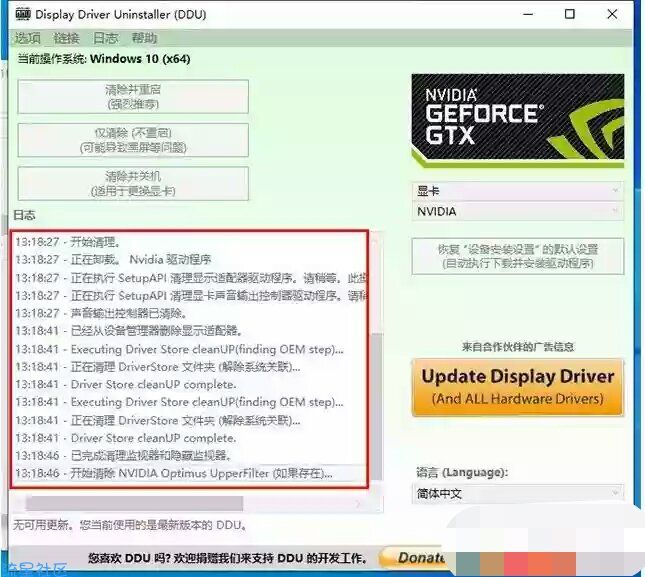Image resolution: width=645 pixels, height=577 pixels.
Task: Maximize the DDU window
Action: coord(570,14)
